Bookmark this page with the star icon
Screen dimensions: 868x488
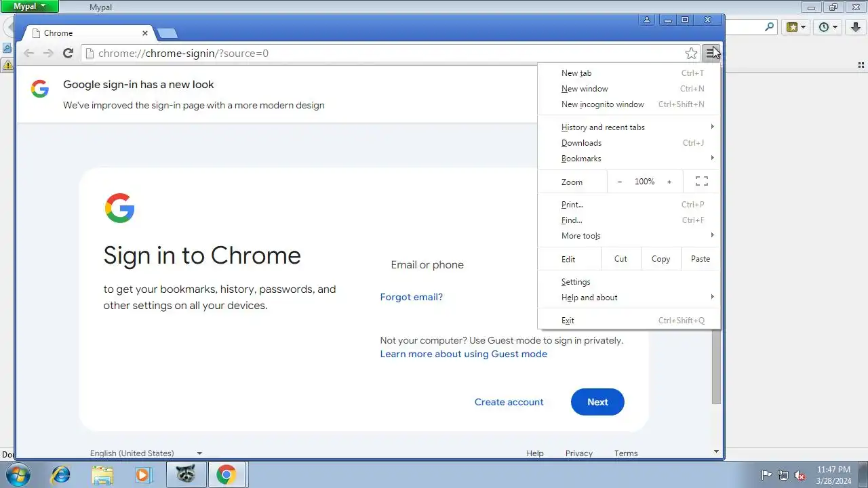tap(691, 53)
